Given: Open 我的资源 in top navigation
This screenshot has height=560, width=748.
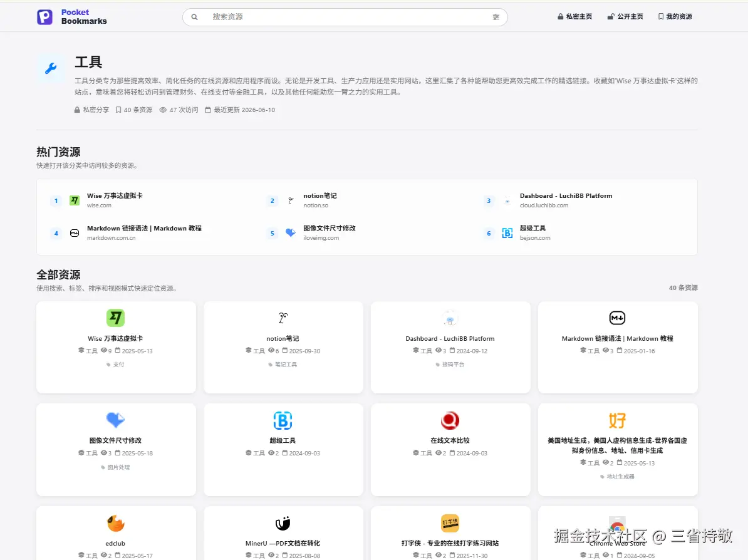Looking at the screenshot, I should pyautogui.click(x=675, y=17).
